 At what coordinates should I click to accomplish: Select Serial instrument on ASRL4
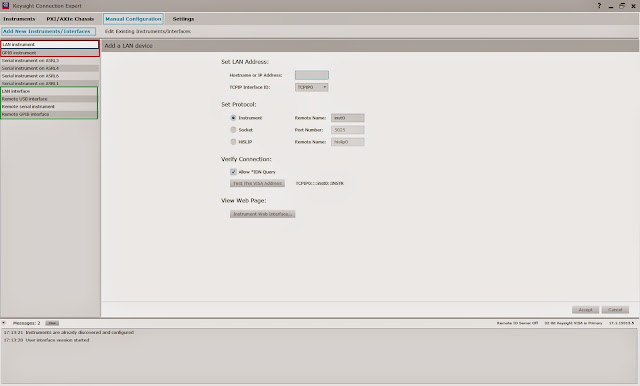coord(50,68)
